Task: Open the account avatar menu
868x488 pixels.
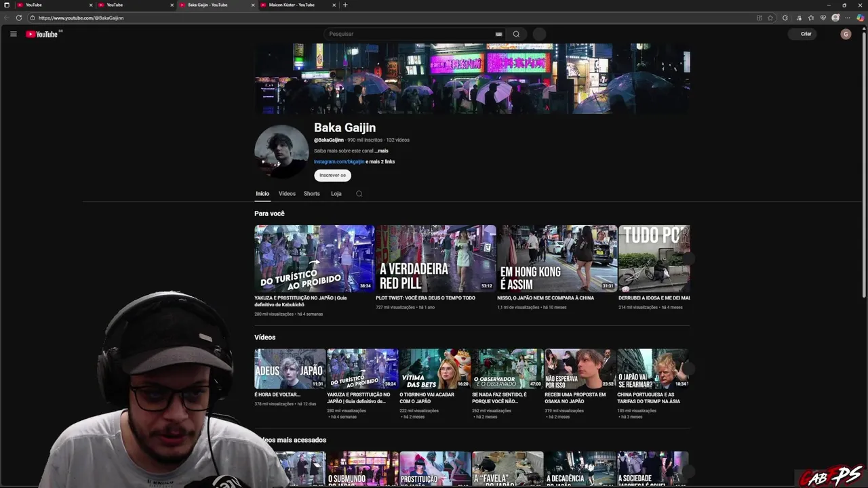Action: pos(846,34)
